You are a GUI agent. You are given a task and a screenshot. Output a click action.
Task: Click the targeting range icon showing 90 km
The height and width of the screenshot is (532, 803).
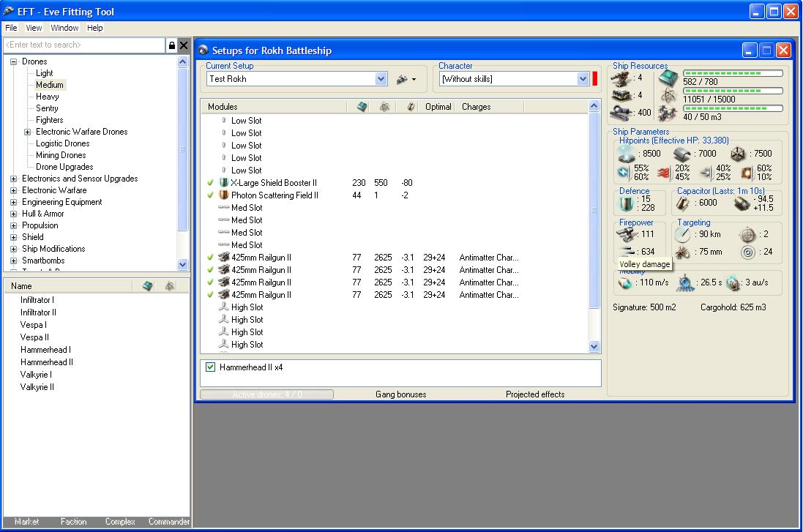pos(682,234)
